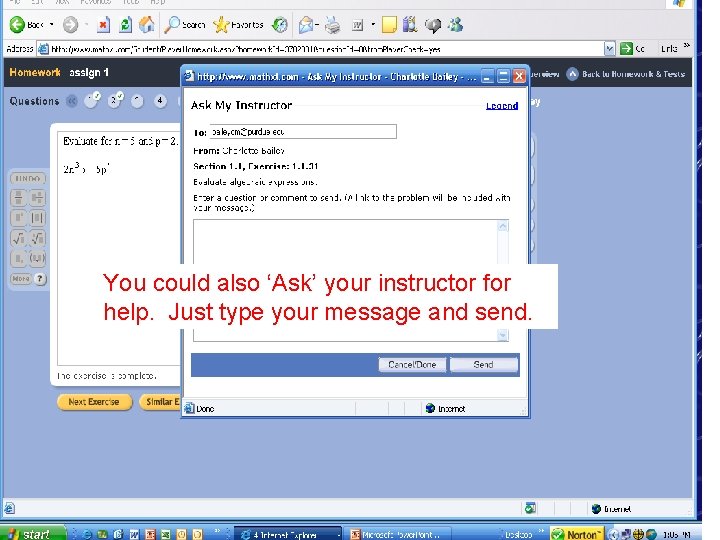Image resolution: width=720 pixels, height=540 pixels.
Task: Stop page loading with the red X icon
Action: pyautogui.click(x=103, y=25)
